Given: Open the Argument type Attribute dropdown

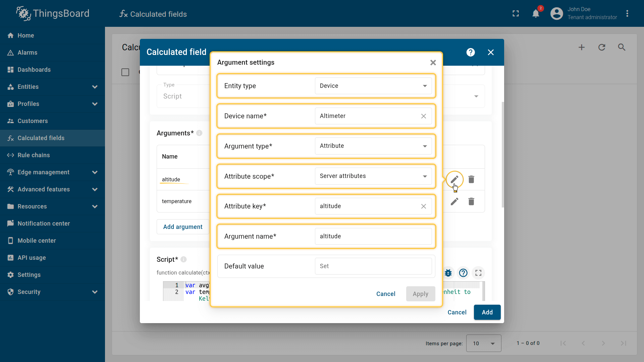Looking at the screenshot, I should pos(373,146).
